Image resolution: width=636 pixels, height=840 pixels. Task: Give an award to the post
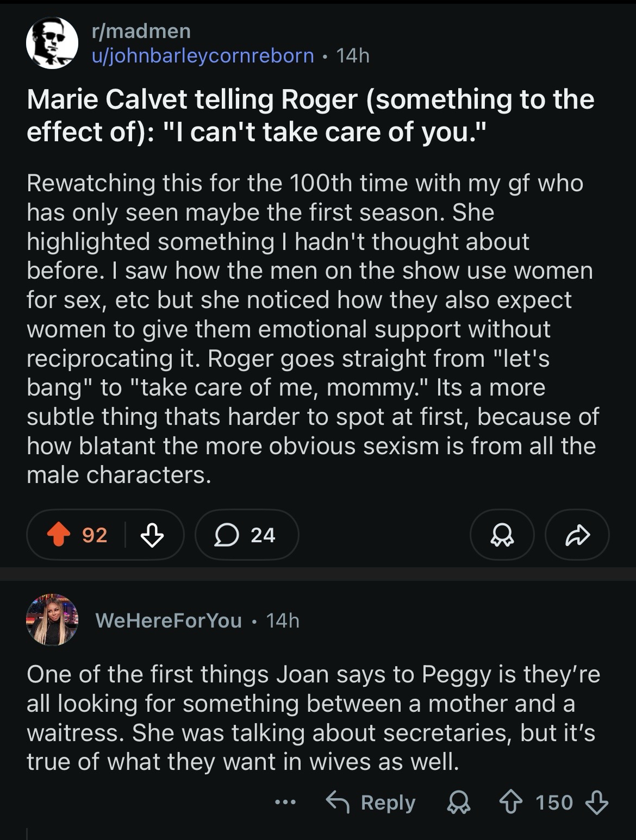[x=502, y=536]
